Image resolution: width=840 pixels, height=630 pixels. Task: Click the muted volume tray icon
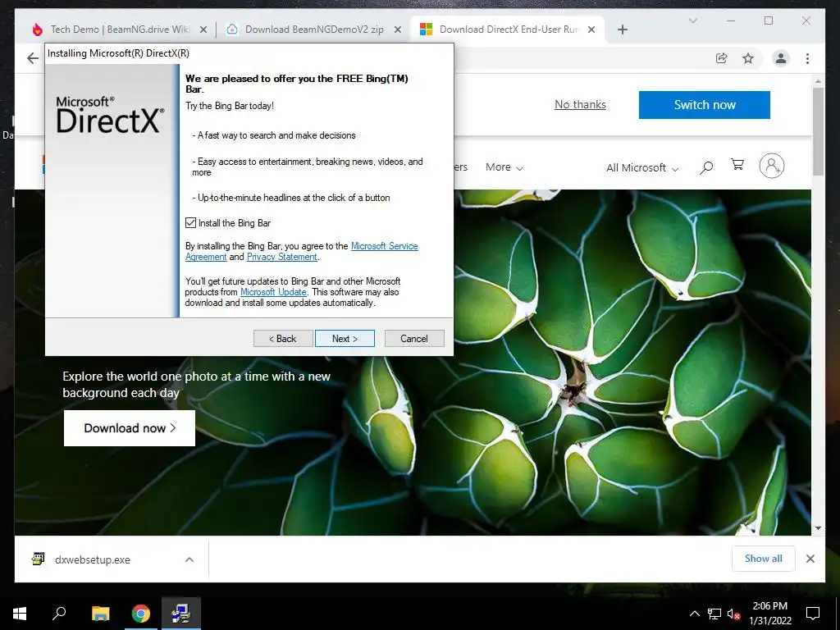(x=733, y=614)
